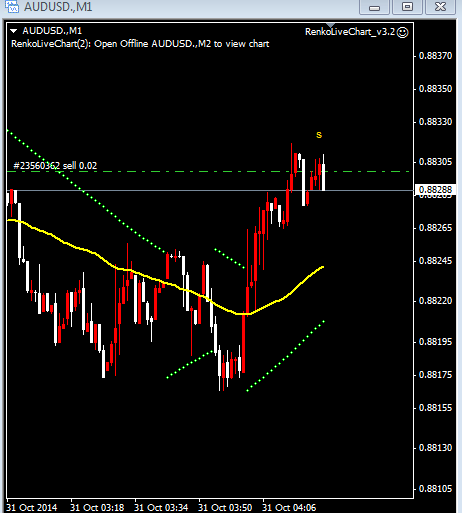Click the 0.88265 price scale value
Screen dimensions: 462x513
tap(435, 228)
